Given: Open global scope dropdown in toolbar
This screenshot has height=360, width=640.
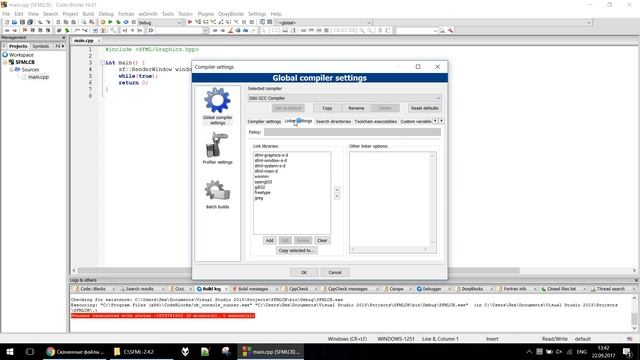Looking at the screenshot, I should click(x=324, y=22).
